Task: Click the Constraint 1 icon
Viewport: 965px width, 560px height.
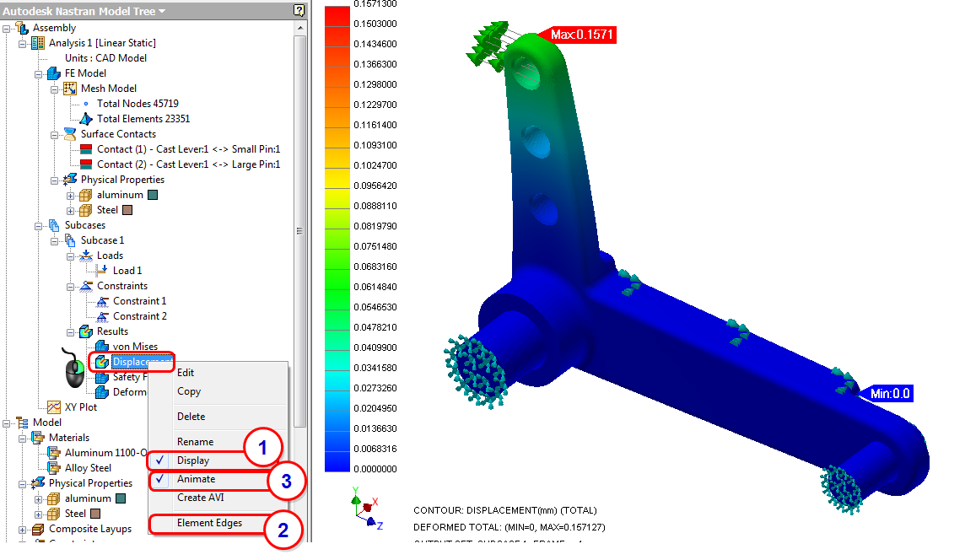Action: 102,301
